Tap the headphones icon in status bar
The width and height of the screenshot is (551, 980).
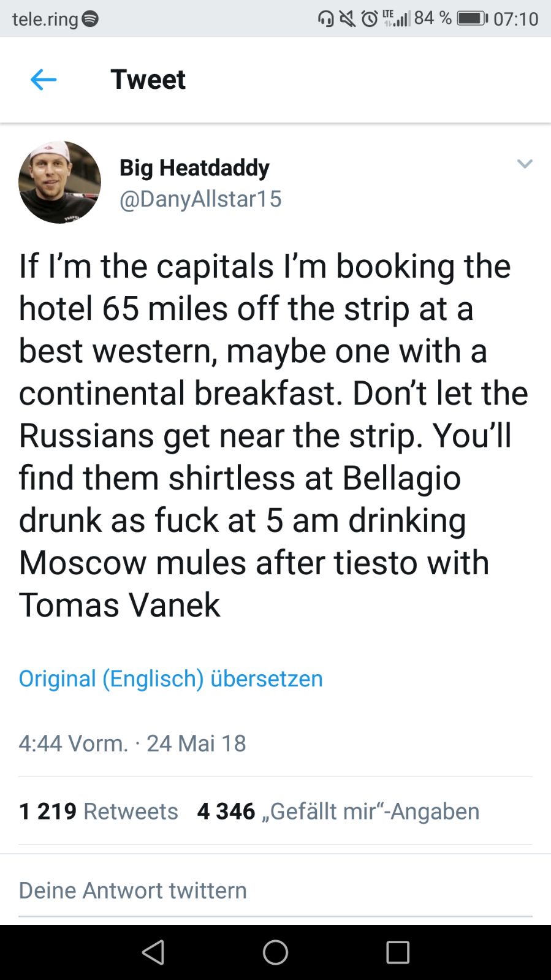pos(326,19)
